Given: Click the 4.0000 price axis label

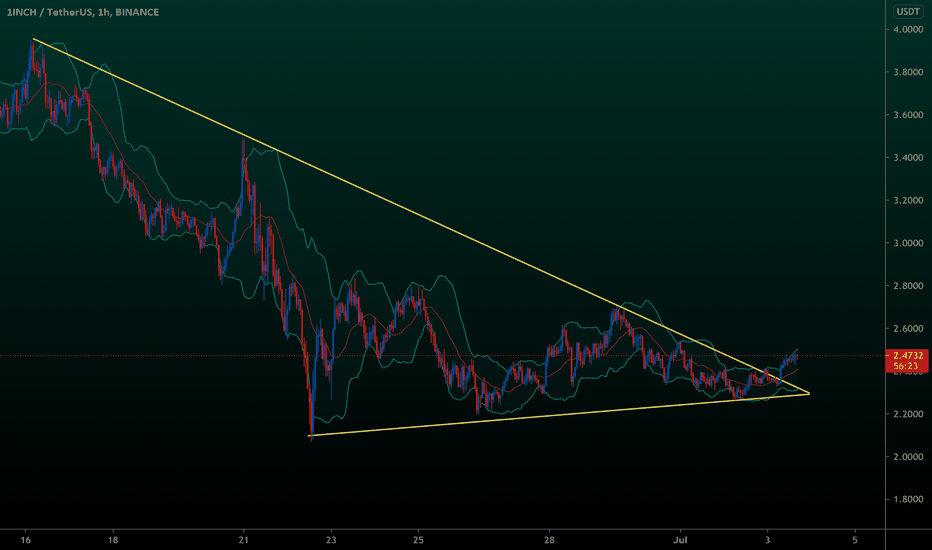Looking at the screenshot, I should pyautogui.click(x=908, y=29).
